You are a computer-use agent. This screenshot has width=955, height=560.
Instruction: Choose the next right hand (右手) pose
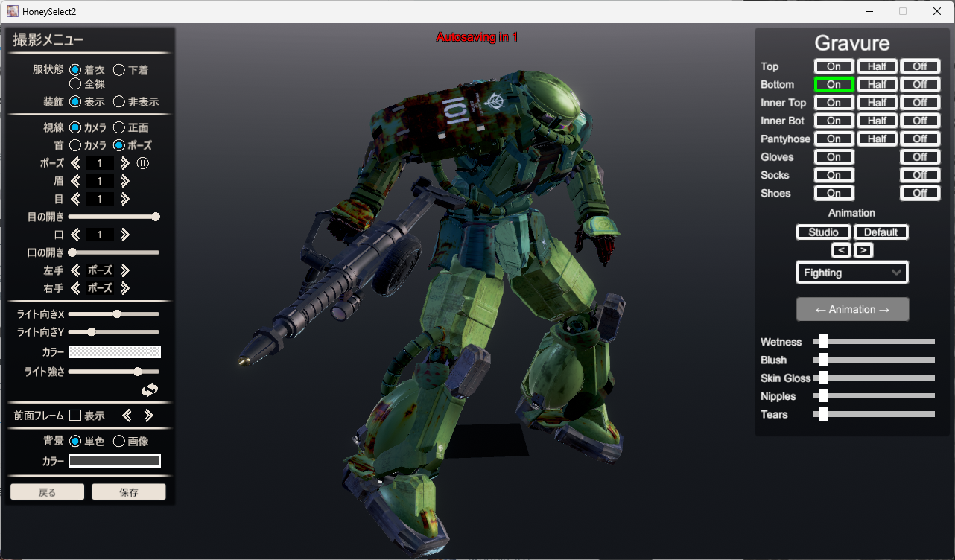[124, 288]
